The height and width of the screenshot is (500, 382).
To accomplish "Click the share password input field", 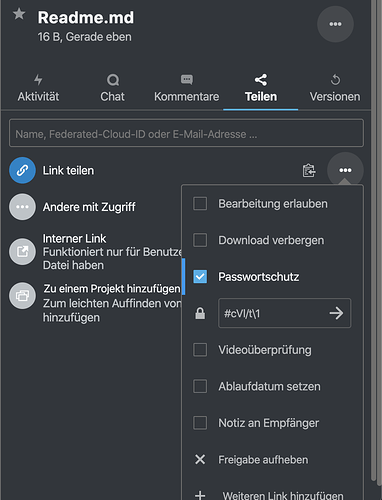I will coord(273,313).
